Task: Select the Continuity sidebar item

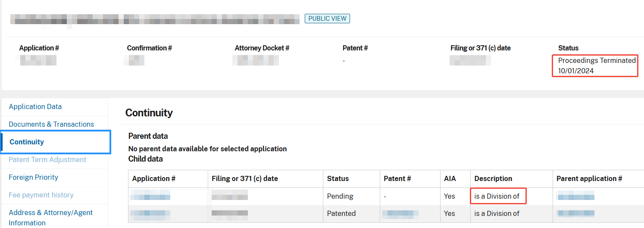Action: 27,142
